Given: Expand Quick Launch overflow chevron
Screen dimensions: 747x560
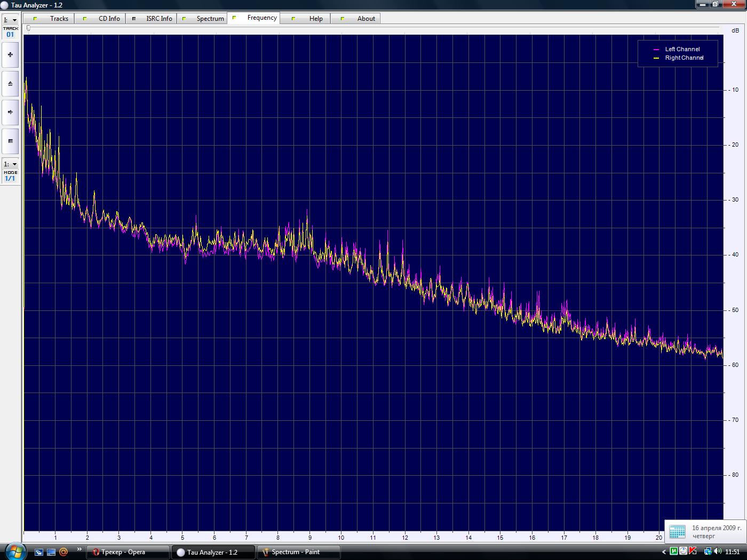Looking at the screenshot, I should [80, 549].
